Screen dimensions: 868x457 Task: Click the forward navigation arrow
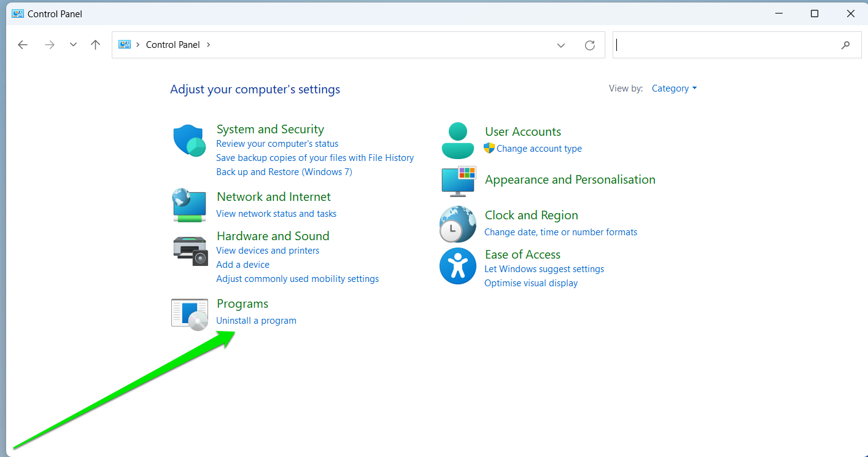pyautogui.click(x=50, y=45)
